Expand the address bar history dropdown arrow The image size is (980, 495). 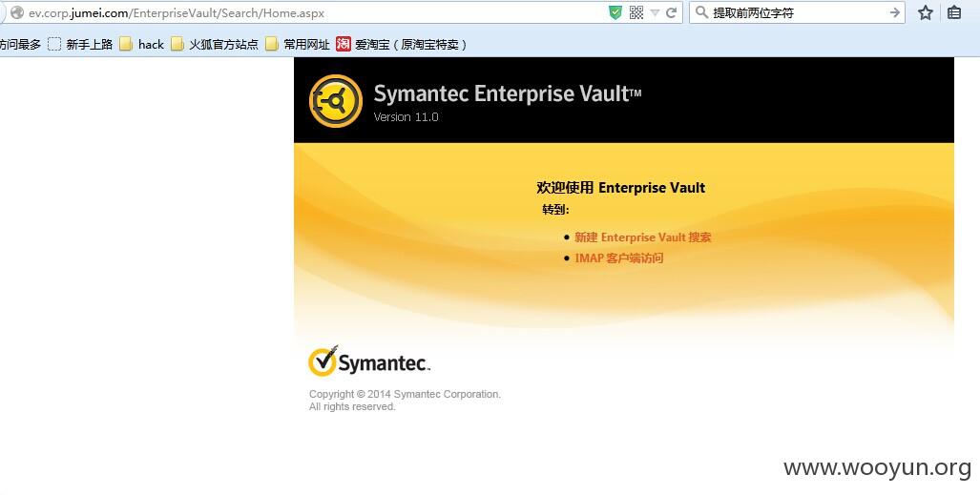tap(655, 13)
